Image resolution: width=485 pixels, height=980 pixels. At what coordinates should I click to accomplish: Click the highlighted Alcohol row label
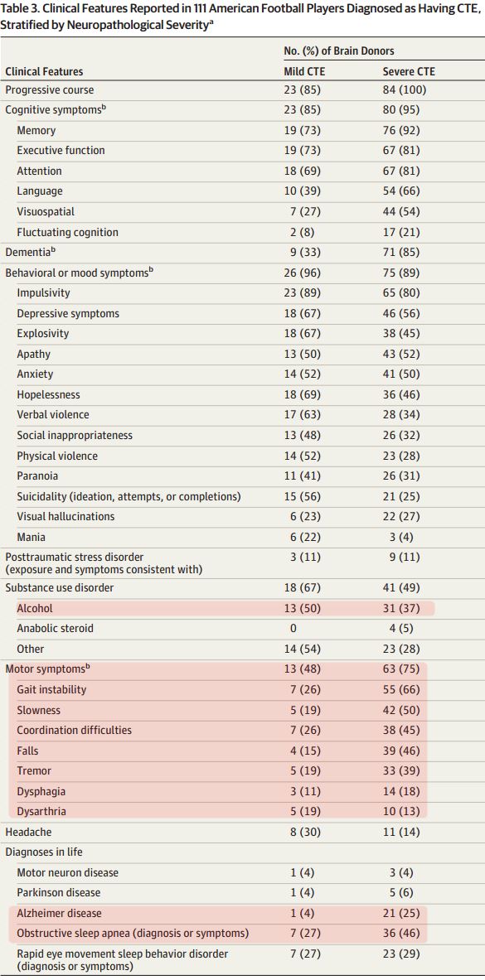[35, 608]
